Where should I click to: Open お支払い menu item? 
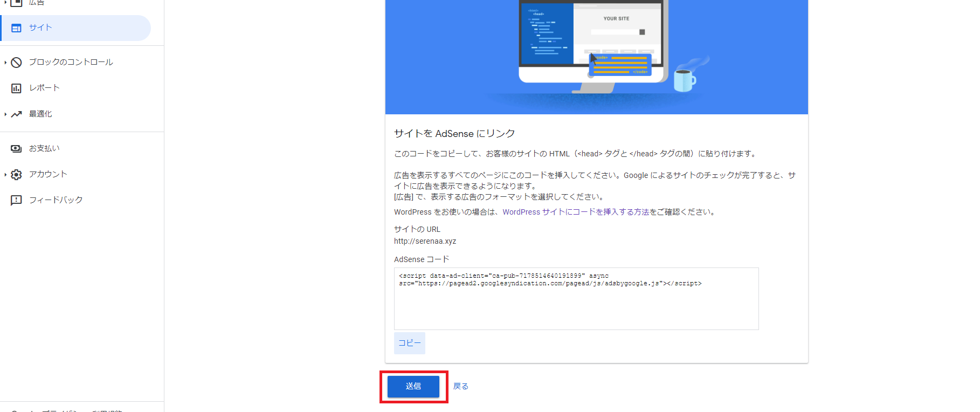click(44, 148)
